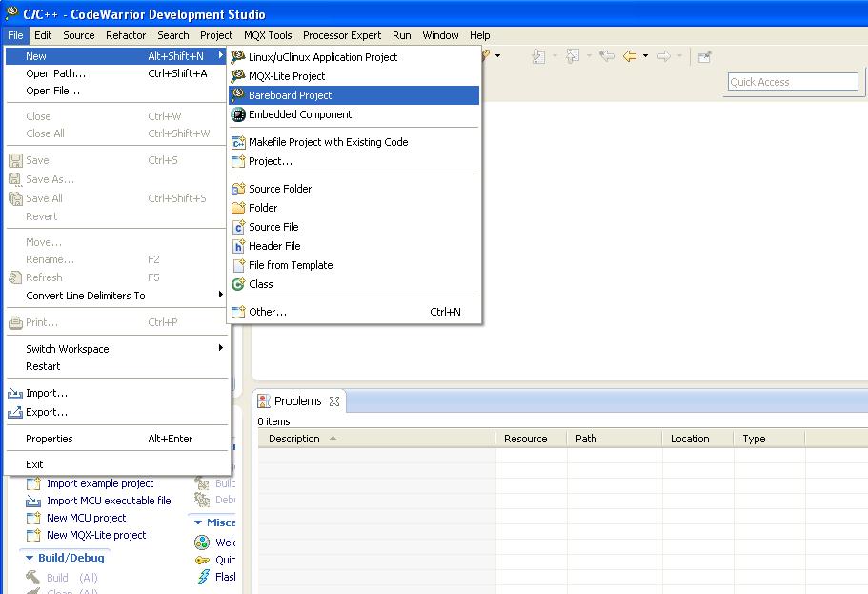The height and width of the screenshot is (594, 868).
Task: Click the Other… wizard icon
Action: (x=238, y=312)
